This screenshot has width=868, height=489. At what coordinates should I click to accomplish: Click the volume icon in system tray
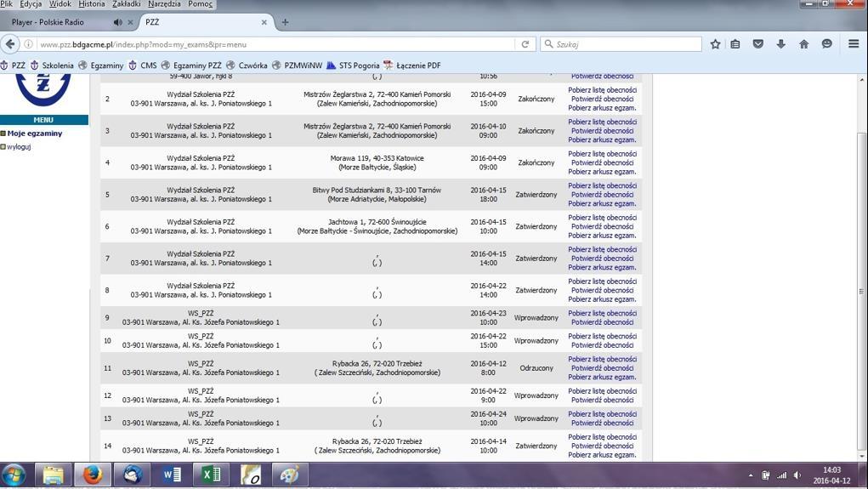pyautogui.click(x=797, y=475)
